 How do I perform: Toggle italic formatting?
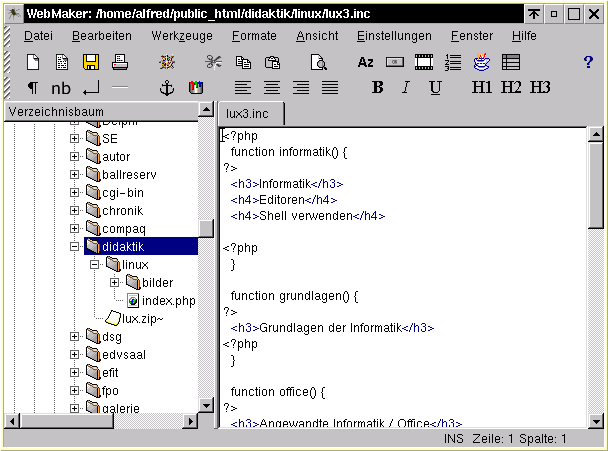point(405,88)
